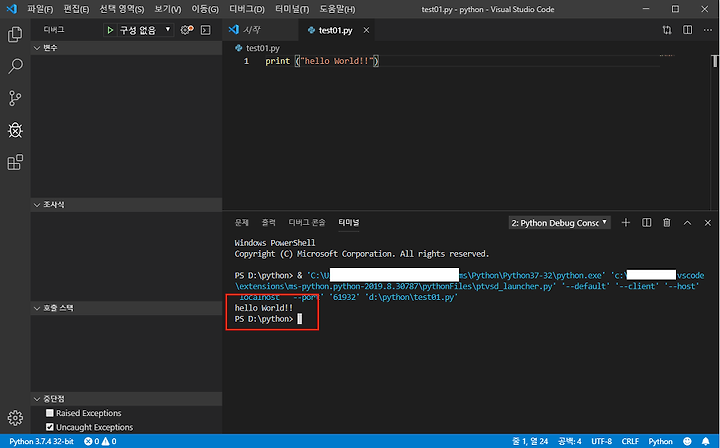Enable Raised Exceptions breakpoint
The height and width of the screenshot is (448, 720).
50,413
